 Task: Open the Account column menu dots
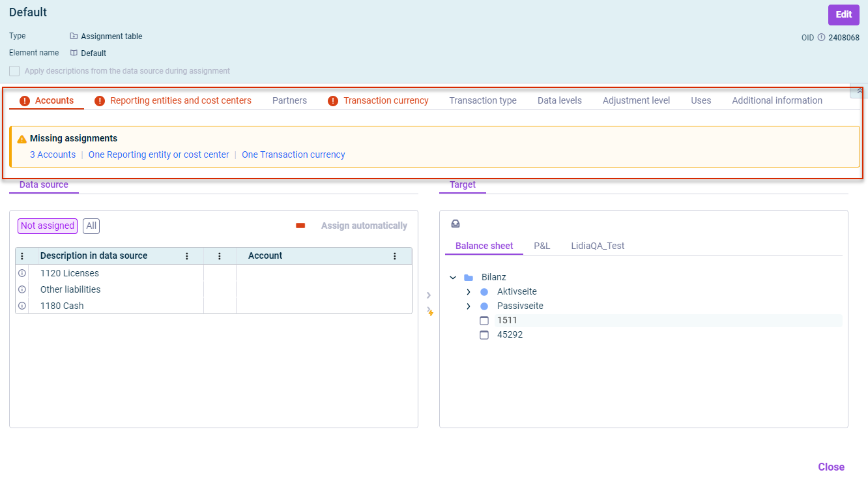click(x=395, y=256)
